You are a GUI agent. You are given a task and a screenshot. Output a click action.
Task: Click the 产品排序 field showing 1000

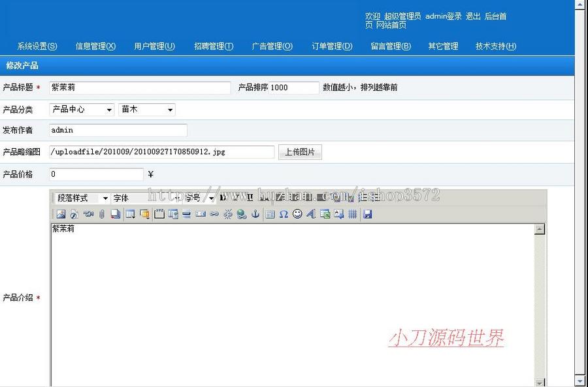tap(294, 87)
